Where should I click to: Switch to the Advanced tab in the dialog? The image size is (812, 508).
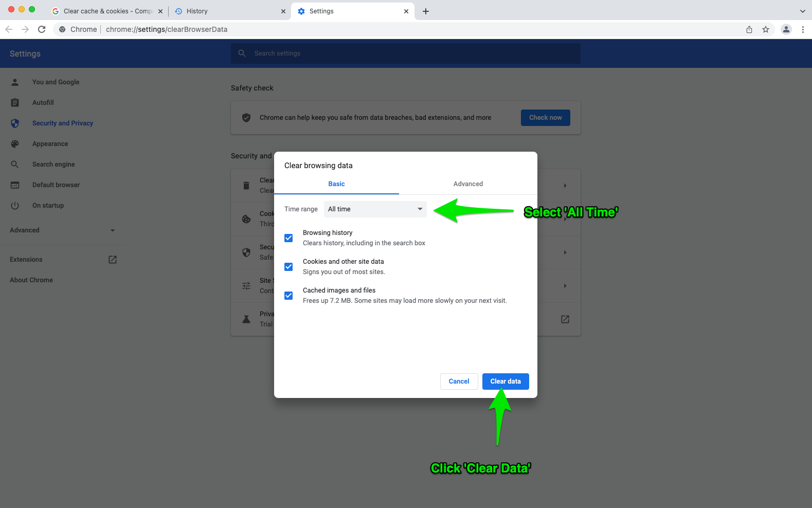click(468, 184)
